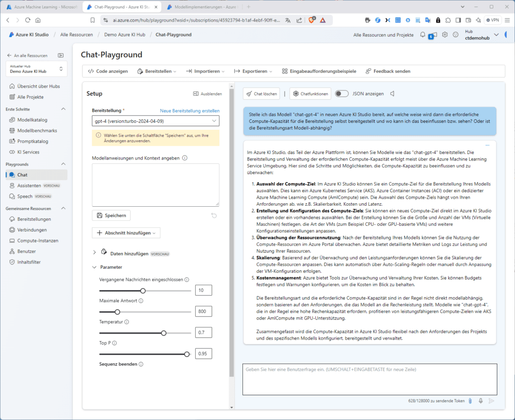
Task: Collapse the Gemeinsame Ressourcen section
Action: point(63,209)
